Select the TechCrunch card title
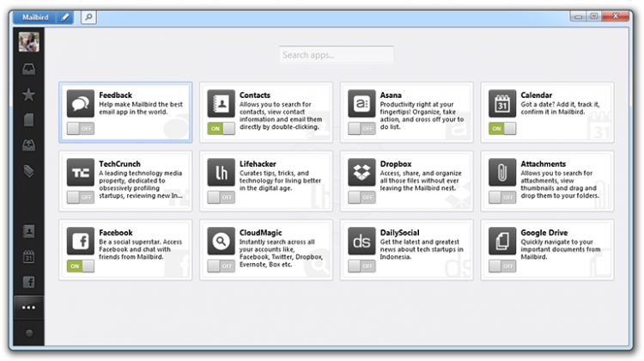This screenshot has height=361, width=644. pyautogui.click(x=119, y=163)
